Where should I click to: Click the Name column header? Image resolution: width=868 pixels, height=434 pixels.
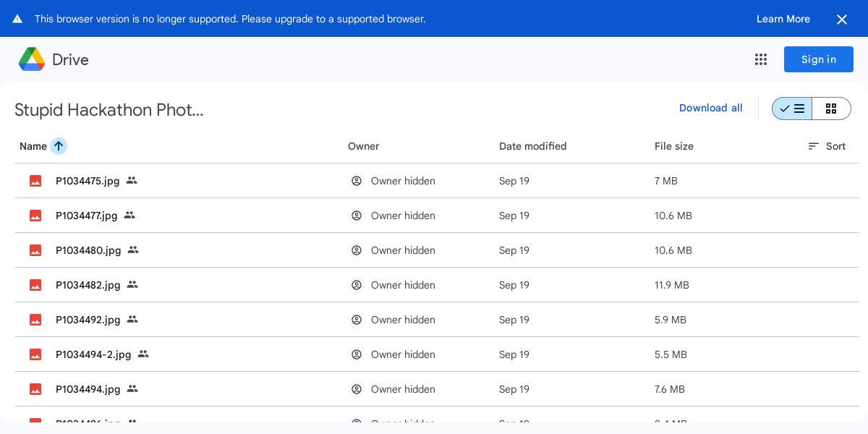[33, 146]
